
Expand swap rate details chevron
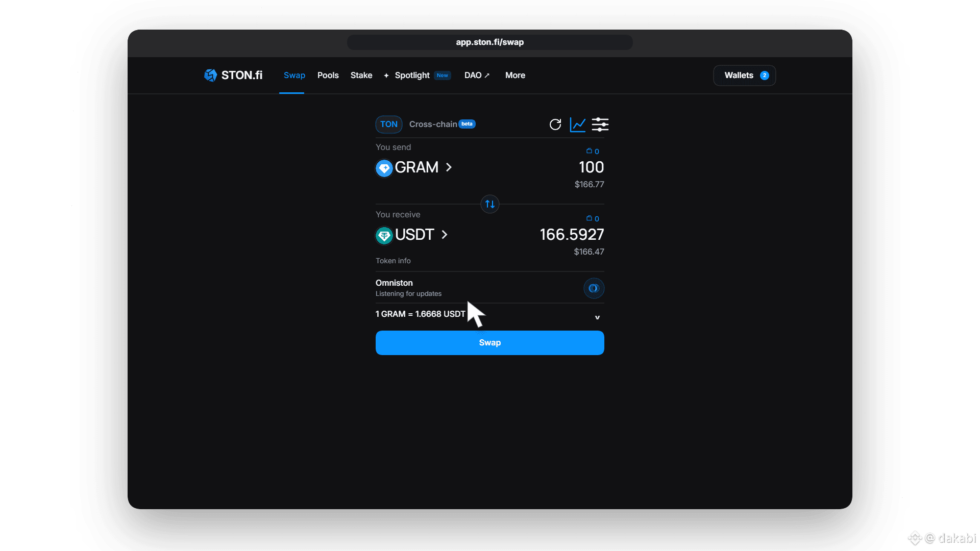coord(597,317)
